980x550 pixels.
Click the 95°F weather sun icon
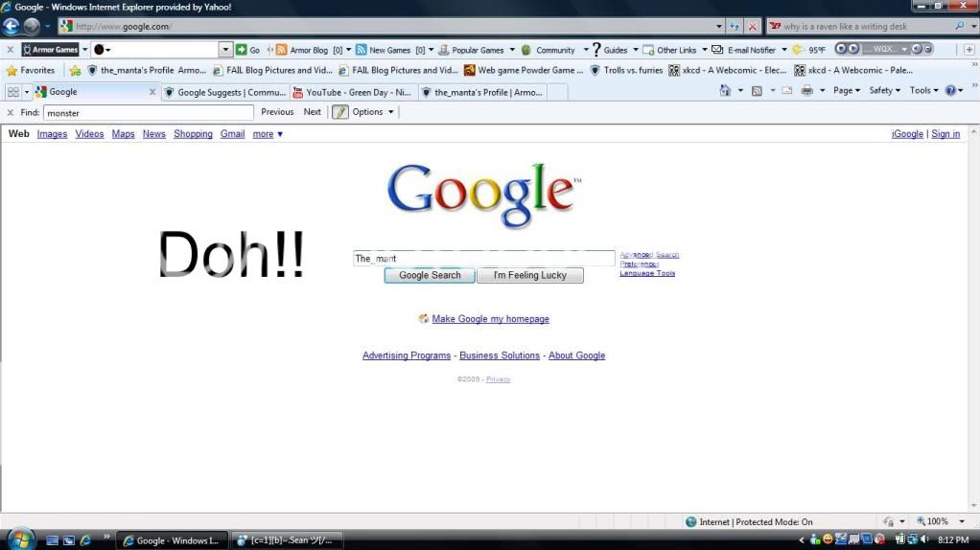[x=798, y=49]
